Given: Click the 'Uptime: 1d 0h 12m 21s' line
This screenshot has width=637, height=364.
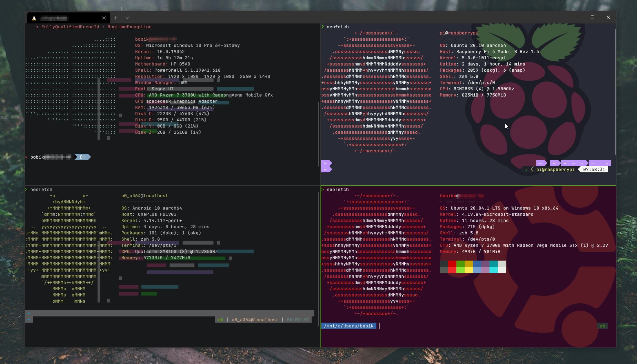Looking at the screenshot, I should [164, 58].
